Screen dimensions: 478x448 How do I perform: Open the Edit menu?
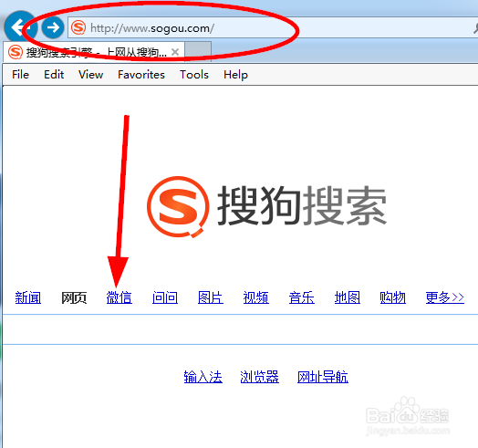[x=54, y=75]
